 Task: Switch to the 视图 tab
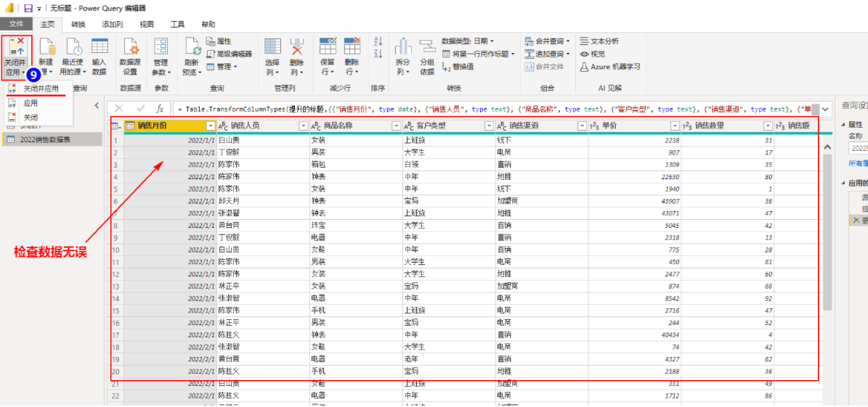pyautogui.click(x=147, y=25)
